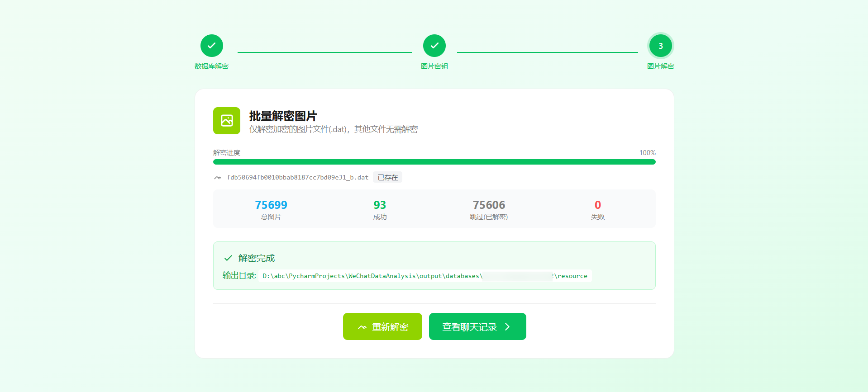Click the output directory path field
This screenshot has height=392, width=868.
tap(424, 276)
